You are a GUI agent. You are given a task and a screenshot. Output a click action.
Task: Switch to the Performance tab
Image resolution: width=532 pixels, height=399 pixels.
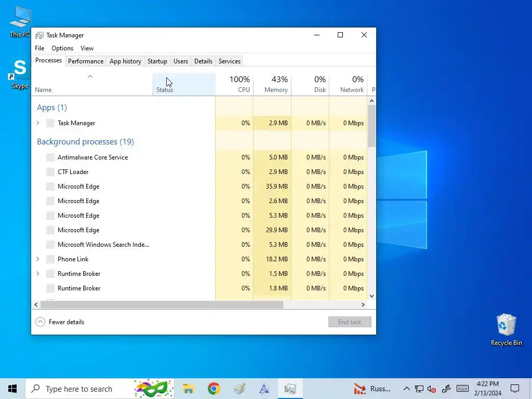tap(86, 61)
